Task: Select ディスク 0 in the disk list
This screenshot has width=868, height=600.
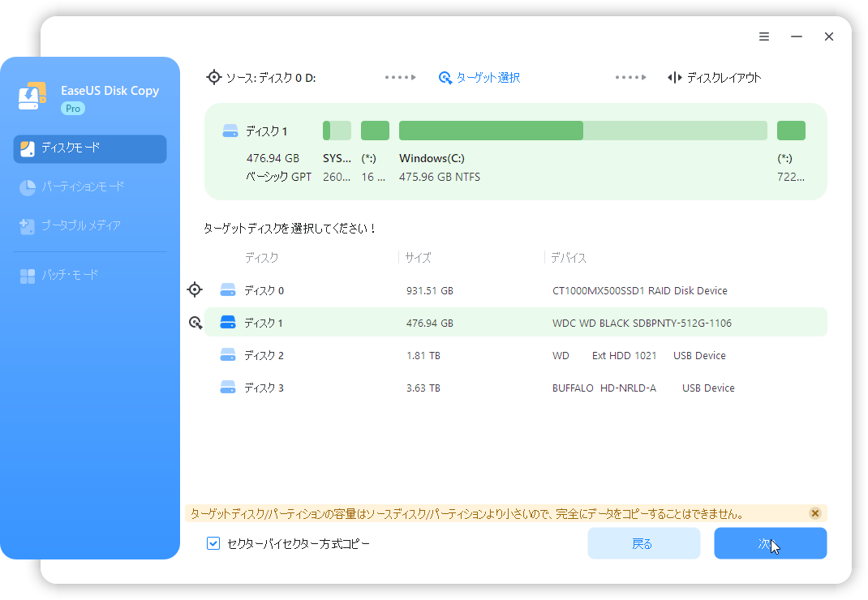Action: pyautogui.click(x=516, y=290)
